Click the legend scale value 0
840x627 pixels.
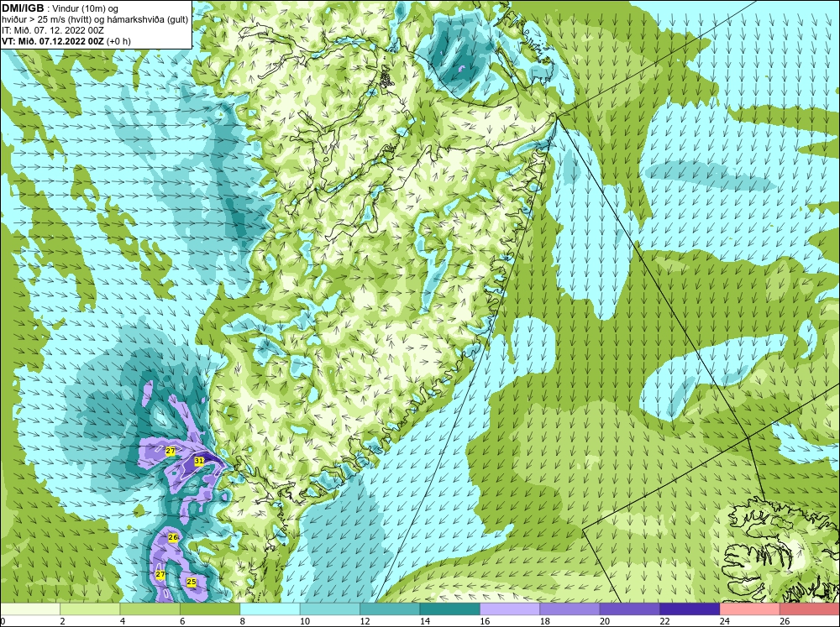tap(3, 621)
